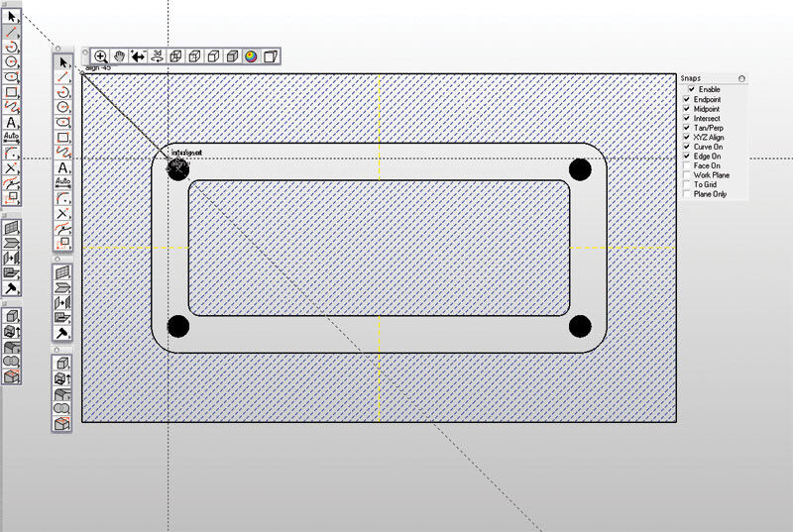Activate the Pan hand tool
This screenshot has width=793, height=532.
(119, 56)
